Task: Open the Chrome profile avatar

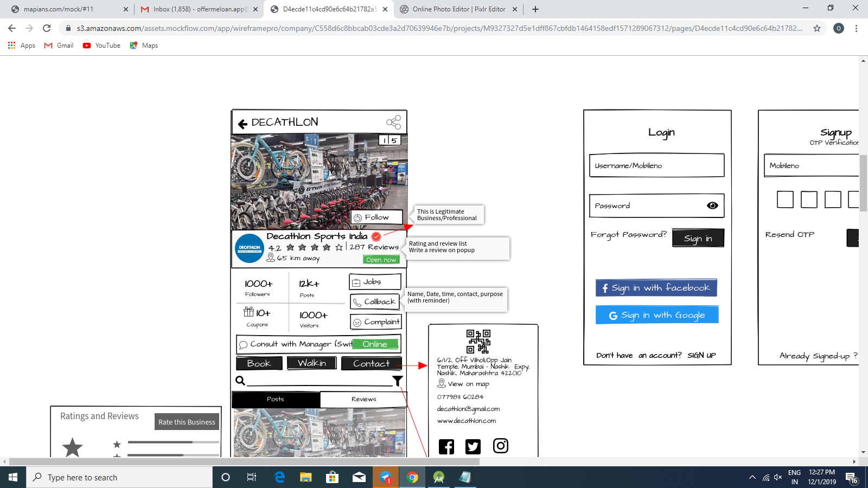Action: coord(839,28)
